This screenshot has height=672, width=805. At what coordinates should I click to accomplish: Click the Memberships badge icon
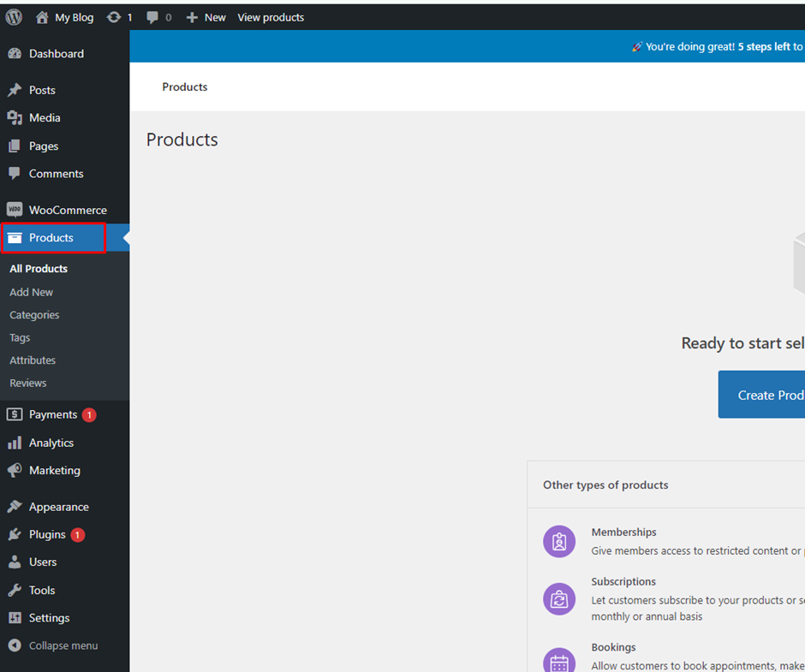pyautogui.click(x=559, y=541)
